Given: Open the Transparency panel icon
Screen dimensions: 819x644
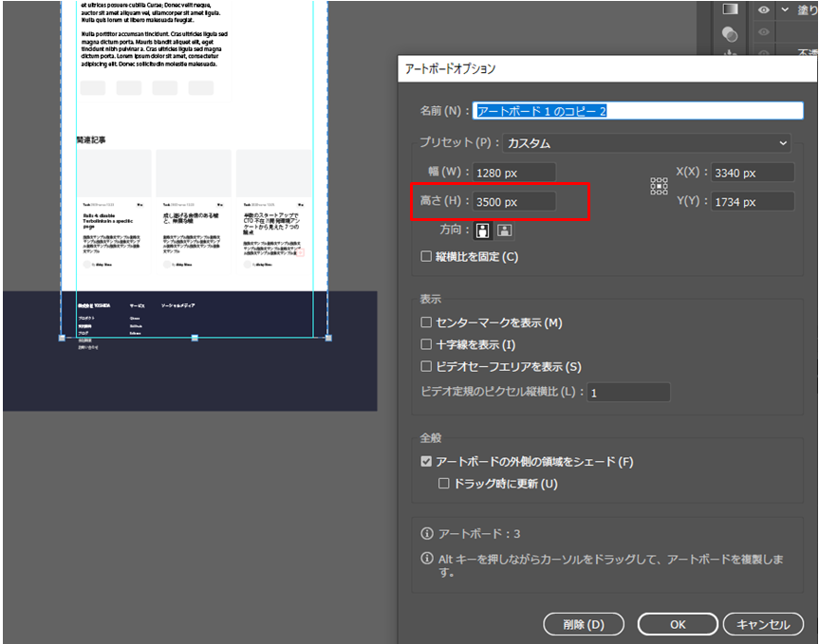Looking at the screenshot, I should [x=730, y=34].
